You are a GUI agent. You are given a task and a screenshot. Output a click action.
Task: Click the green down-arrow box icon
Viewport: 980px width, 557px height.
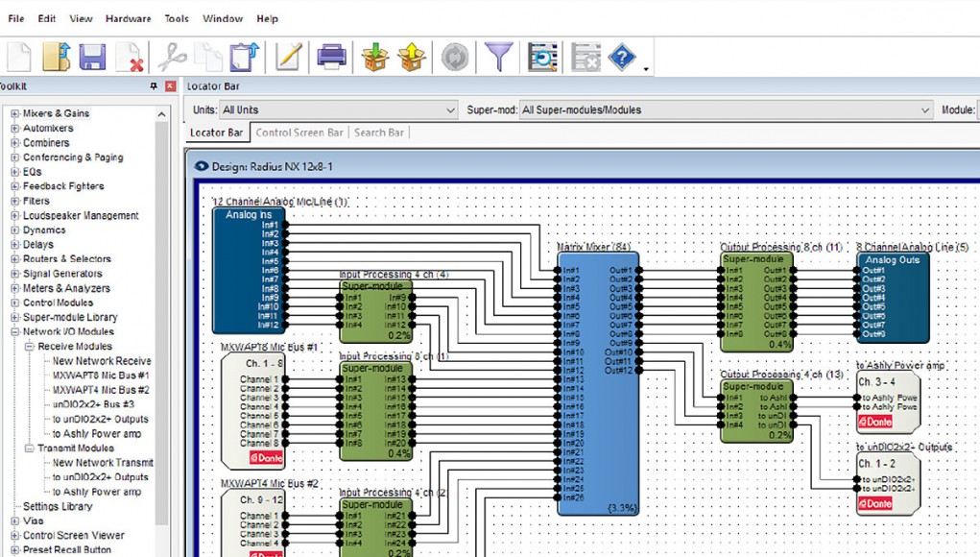point(375,57)
